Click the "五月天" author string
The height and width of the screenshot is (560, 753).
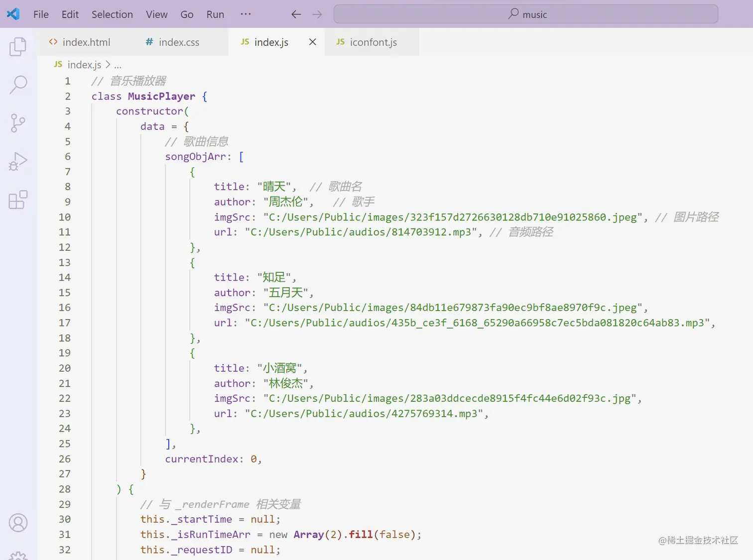click(x=286, y=292)
